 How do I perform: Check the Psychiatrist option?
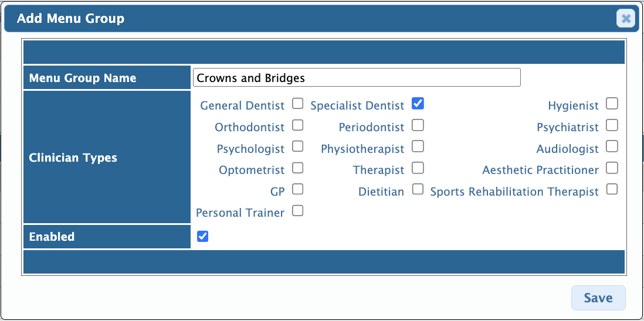612,125
